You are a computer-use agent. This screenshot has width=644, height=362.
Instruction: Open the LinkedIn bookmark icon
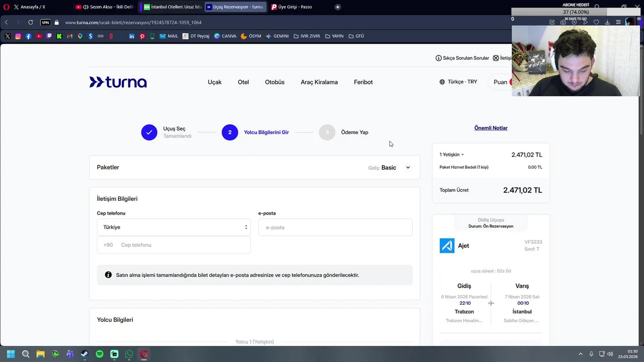(x=132, y=36)
